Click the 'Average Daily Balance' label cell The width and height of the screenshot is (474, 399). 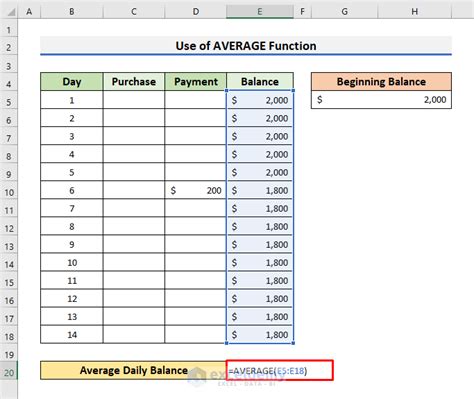tap(133, 370)
